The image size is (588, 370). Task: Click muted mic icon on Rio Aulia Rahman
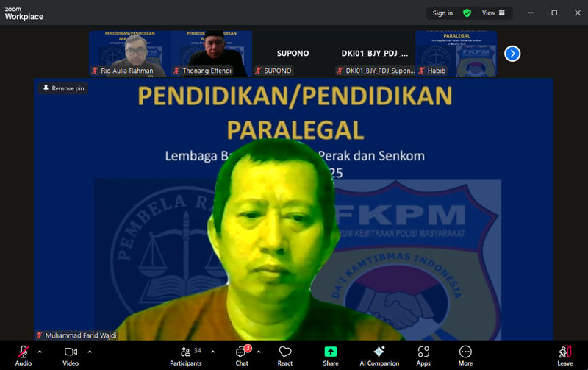95,71
